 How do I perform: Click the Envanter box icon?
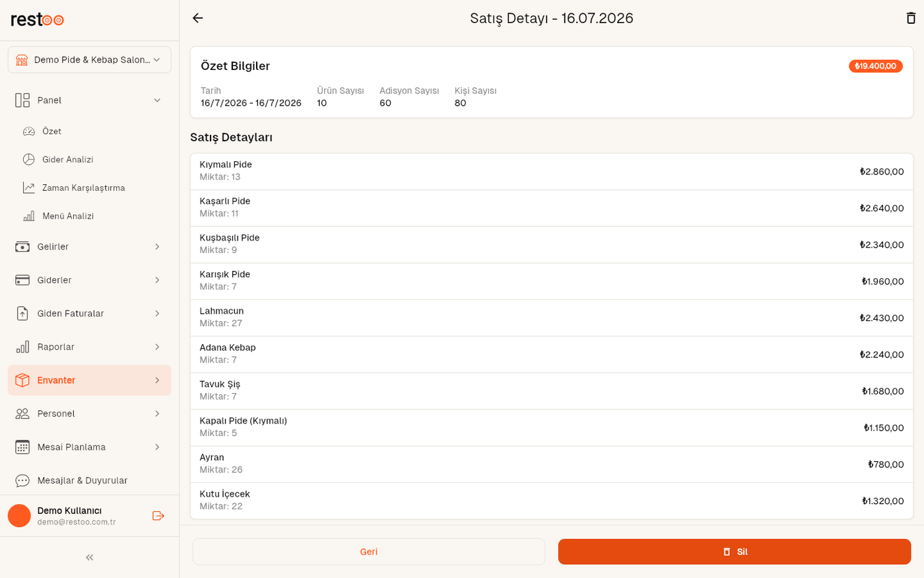(22, 380)
